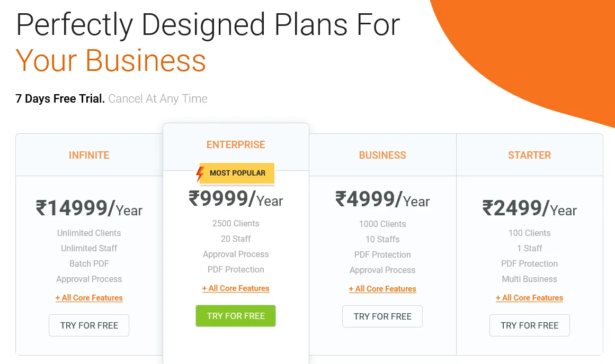The height and width of the screenshot is (364, 615).
Task: Open All Core Features link in Business
Action: pyautogui.click(x=382, y=289)
